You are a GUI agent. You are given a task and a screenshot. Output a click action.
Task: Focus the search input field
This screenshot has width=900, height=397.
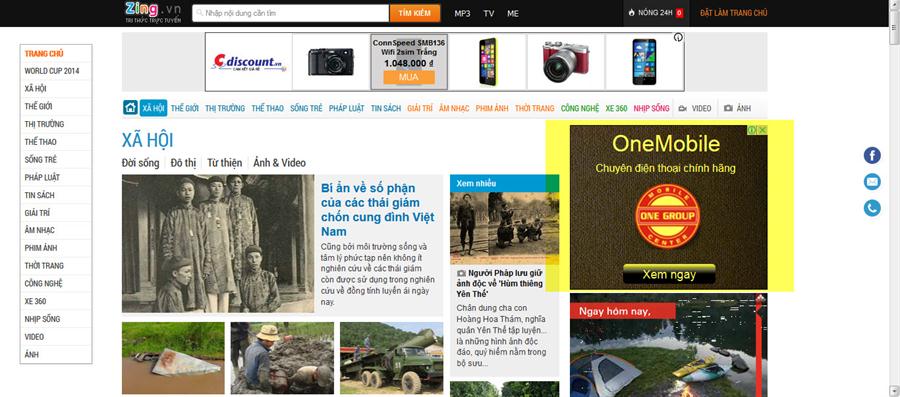(x=290, y=13)
